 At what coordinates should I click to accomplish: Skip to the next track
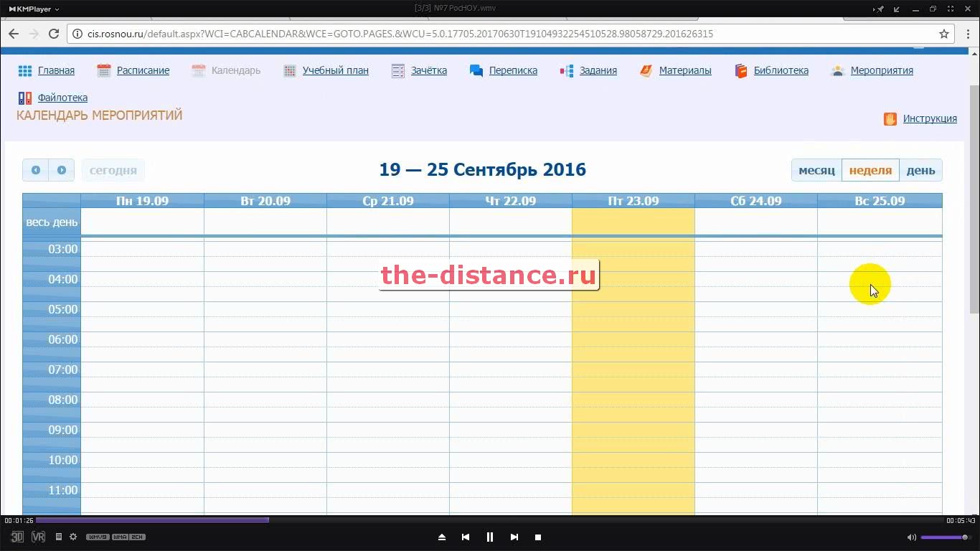pyautogui.click(x=514, y=537)
